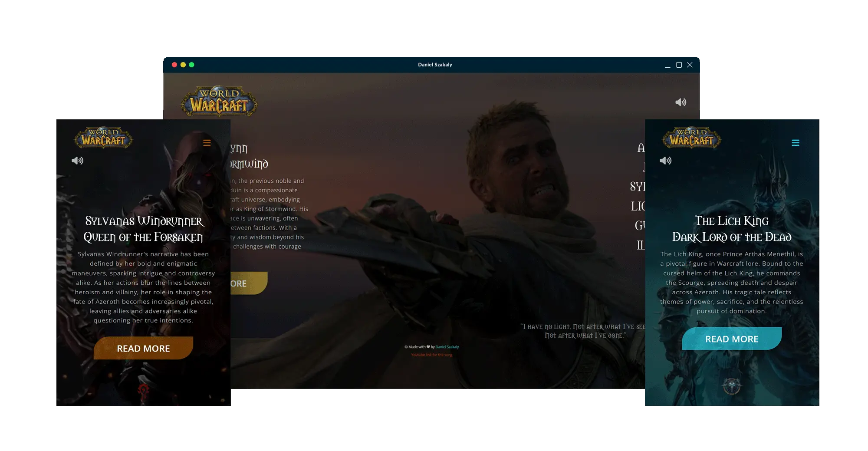Click the 'I have no light' quote text
The width and height of the screenshot is (868, 451).
click(583, 331)
